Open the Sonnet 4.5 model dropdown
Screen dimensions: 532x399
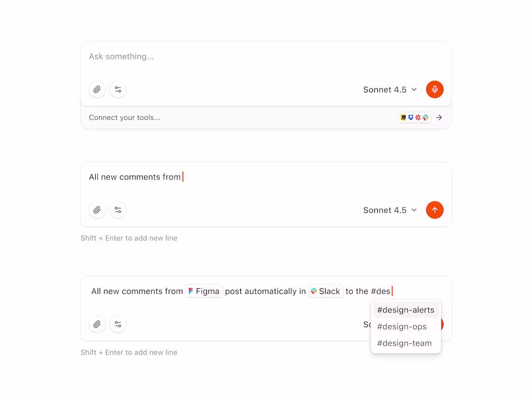(x=390, y=89)
